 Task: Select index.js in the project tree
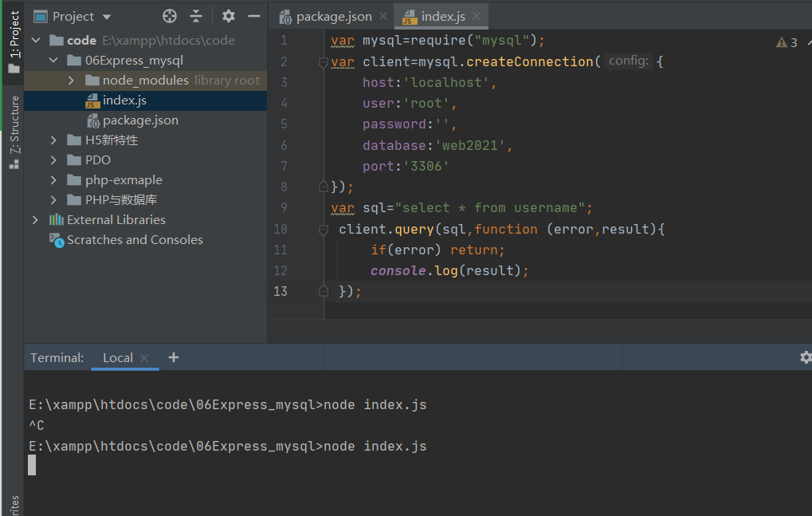click(146, 100)
